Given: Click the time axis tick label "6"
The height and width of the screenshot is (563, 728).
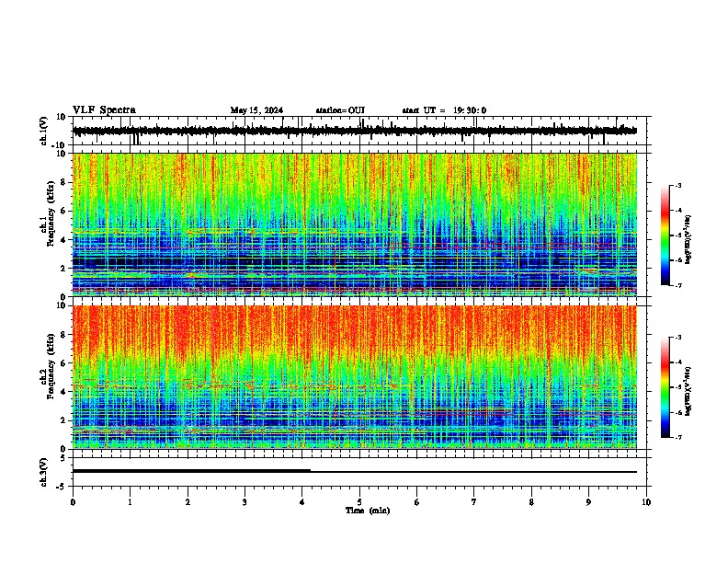Looking at the screenshot, I should click(417, 502).
